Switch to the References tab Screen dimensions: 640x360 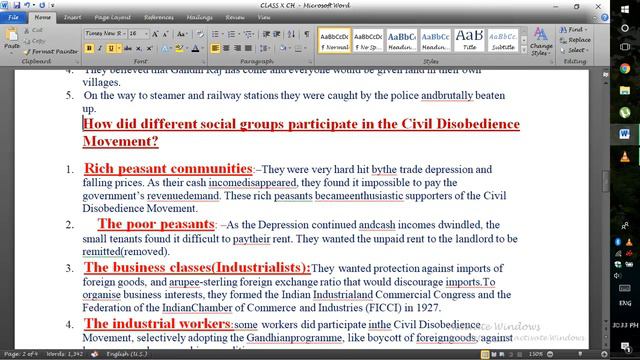pyautogui.click(x=158, y=18)
